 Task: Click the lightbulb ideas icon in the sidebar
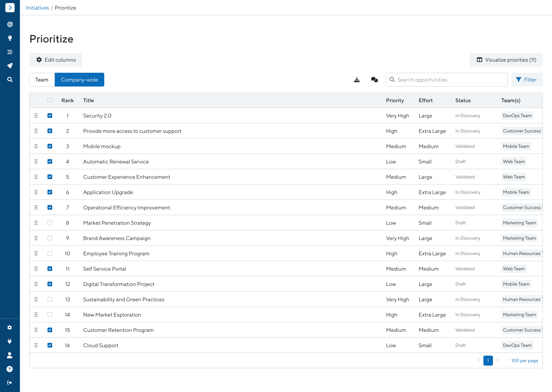click(x=10, y=38)
